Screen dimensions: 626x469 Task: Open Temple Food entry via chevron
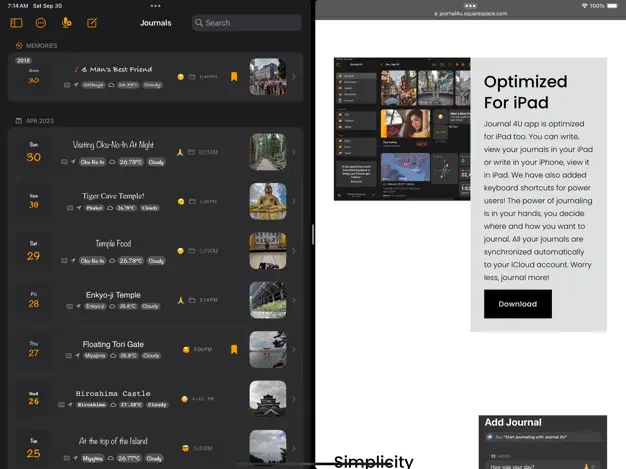(293, 251)
